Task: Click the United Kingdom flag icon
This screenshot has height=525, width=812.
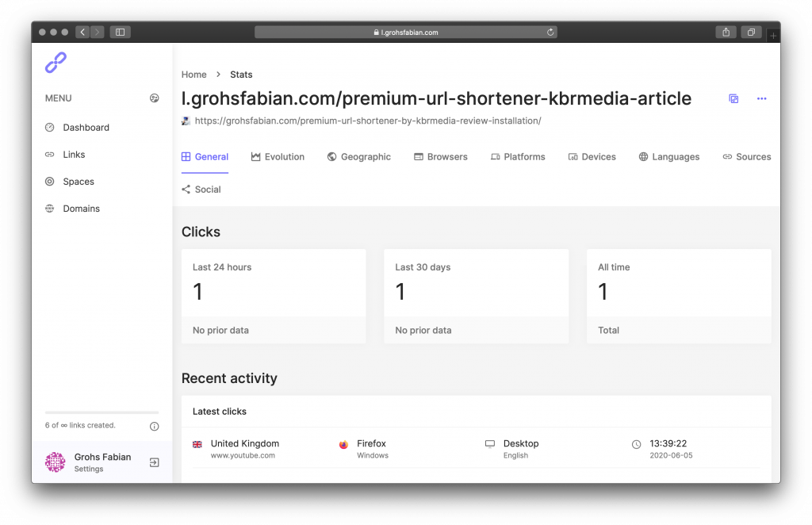Action: 197,444
